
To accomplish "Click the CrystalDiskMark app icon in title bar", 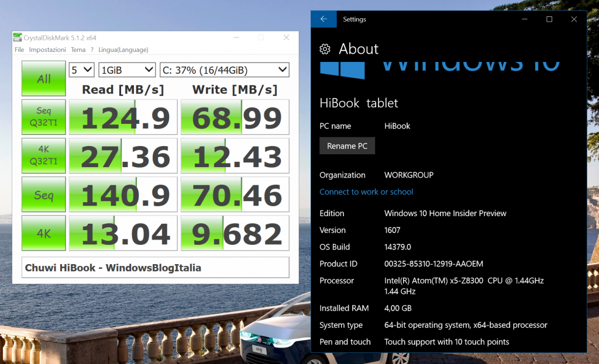I will (x=18, y=37).
